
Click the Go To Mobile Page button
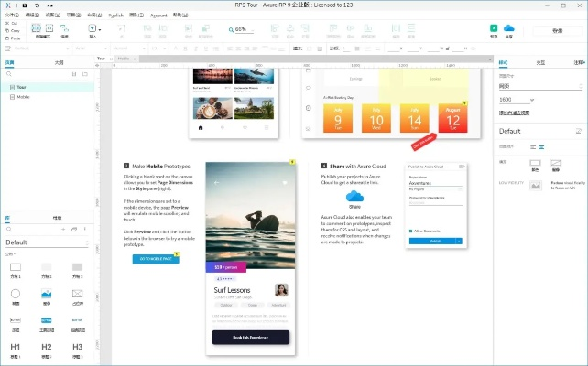point(155,259)
